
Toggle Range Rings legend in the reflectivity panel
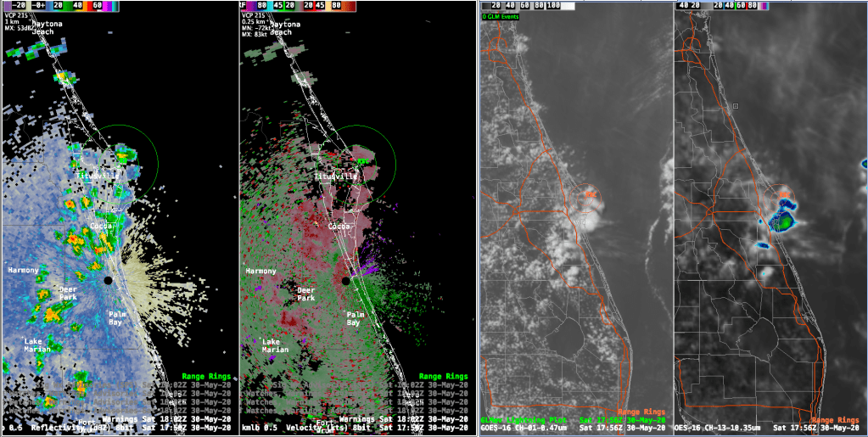click(x=443, y=376)
